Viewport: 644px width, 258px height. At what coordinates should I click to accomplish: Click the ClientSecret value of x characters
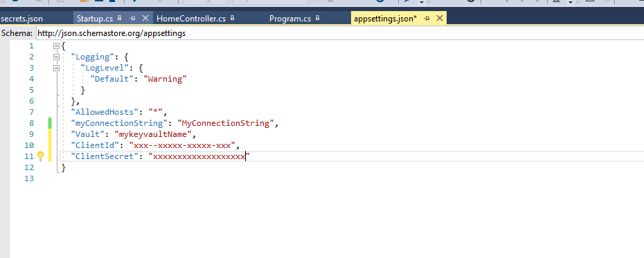[199, 156]
